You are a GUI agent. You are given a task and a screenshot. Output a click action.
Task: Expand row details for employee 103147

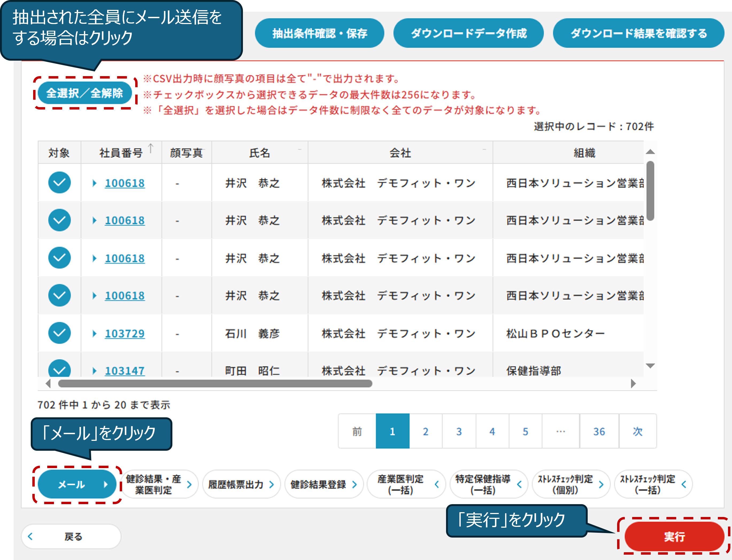click(94, 371)
